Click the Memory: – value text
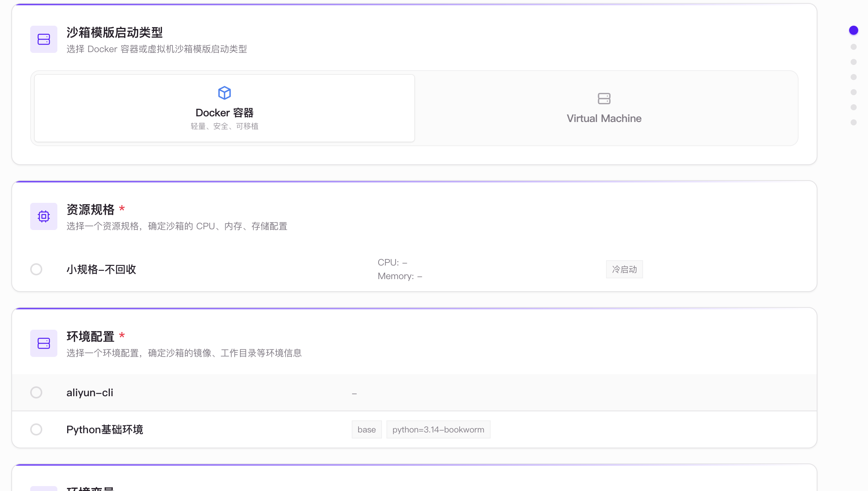The height and width of the screenshot is (491, 868). pos(400,276)
